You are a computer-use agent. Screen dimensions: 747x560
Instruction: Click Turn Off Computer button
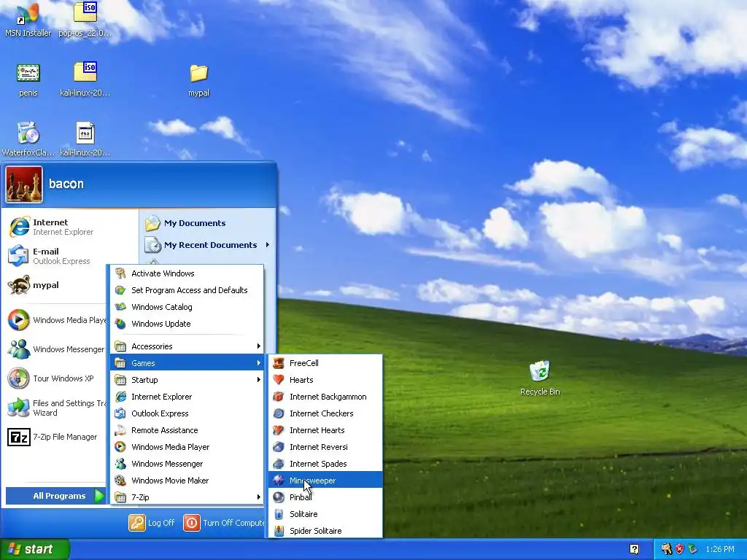(x=224, y=523)
